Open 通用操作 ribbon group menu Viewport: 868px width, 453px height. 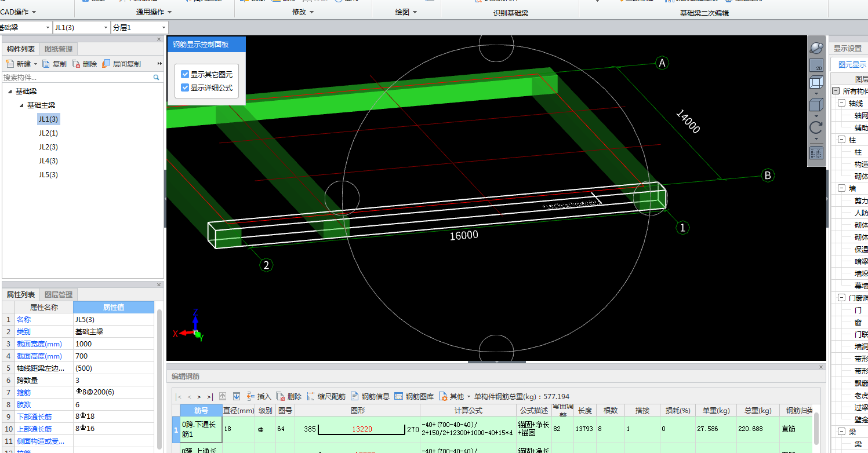154,12
